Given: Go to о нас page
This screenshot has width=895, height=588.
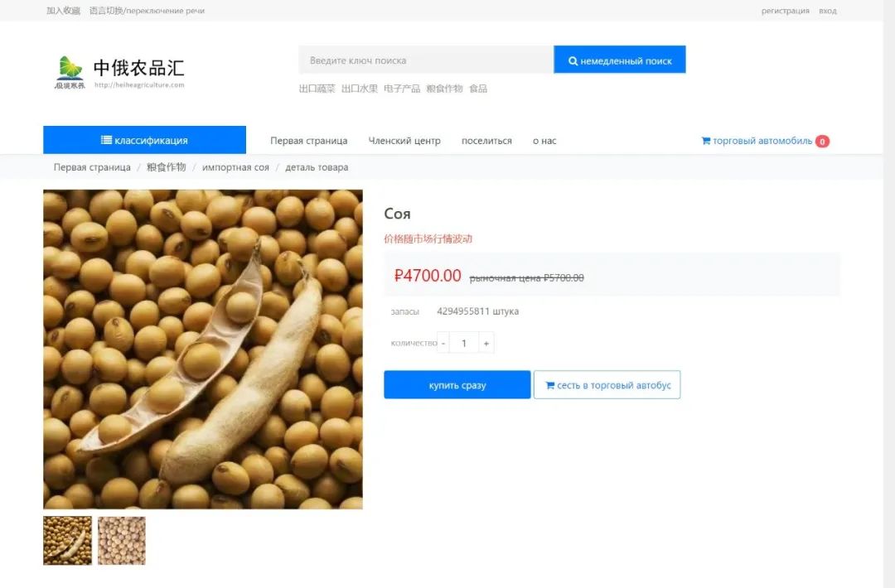Looking at the screenshot, I should click(x=544, y=141).
